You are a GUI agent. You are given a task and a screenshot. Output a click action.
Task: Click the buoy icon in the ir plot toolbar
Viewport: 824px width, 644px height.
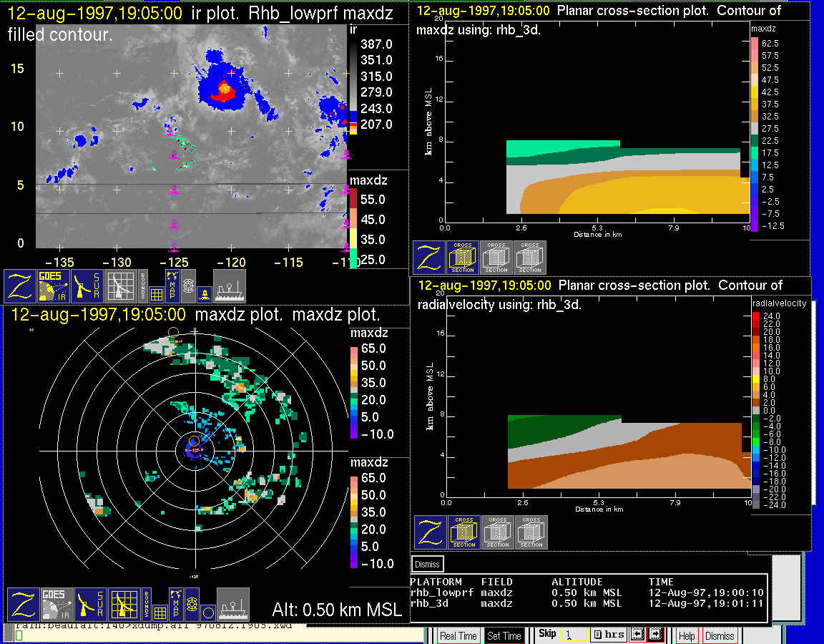click(x=205, y=293)
